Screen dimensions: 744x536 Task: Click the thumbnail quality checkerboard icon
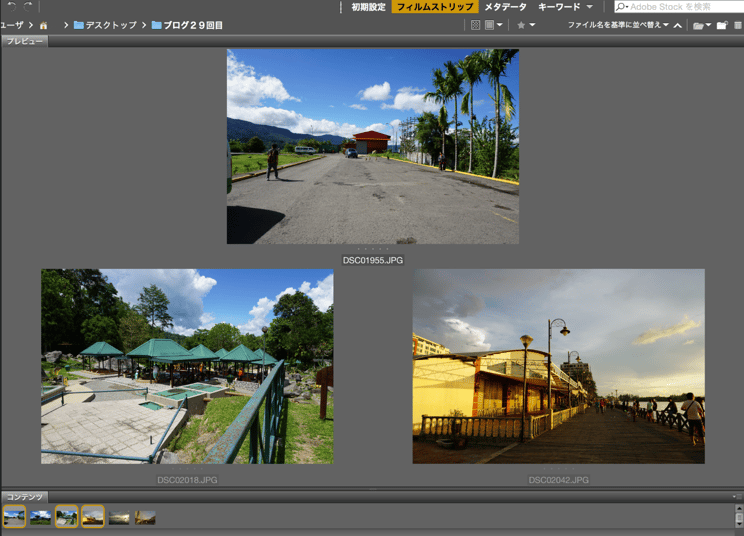click(x=476, y=25)
